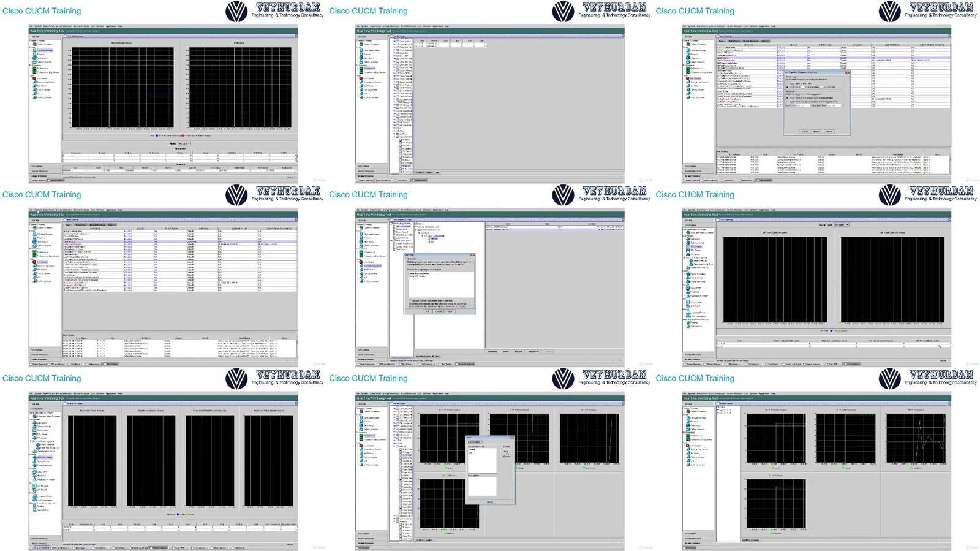
Task: Open System menu in the CPU usage charts frame
Action: click(x=38, y=26)
